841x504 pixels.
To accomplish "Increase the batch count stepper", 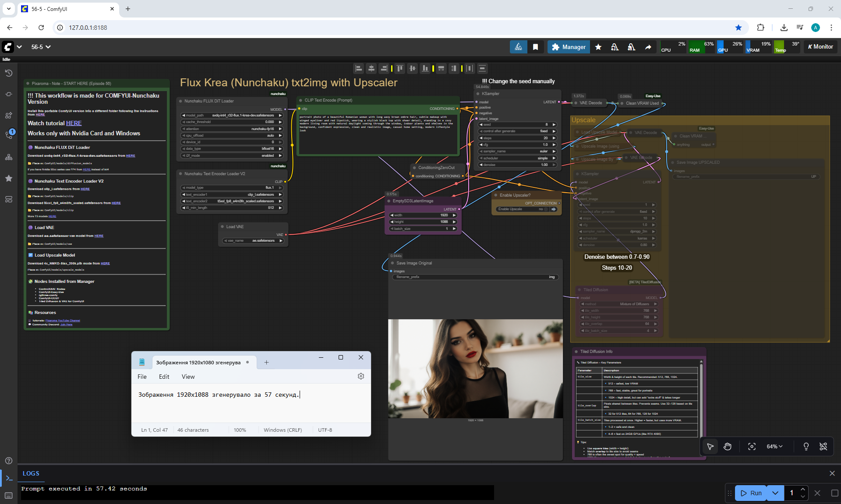I will pos(802,490).
